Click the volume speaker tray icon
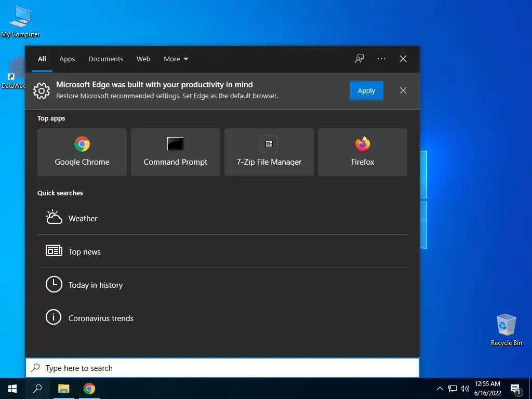The image size is (532, 399). 465,389
